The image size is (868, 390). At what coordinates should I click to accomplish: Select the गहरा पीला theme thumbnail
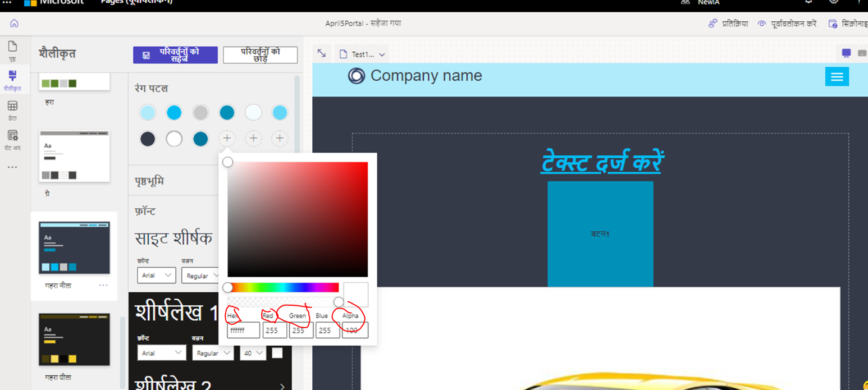pos(74,339)
